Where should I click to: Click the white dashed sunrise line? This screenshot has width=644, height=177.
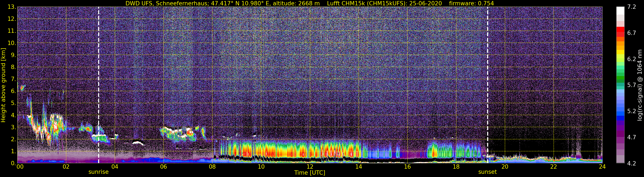(99, 85)
